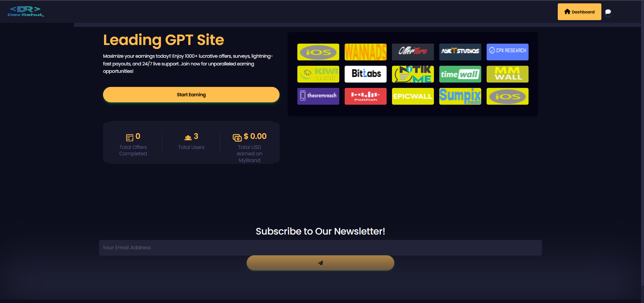Screen dimensions: 644x303
Task: Open the OfferToro offerwall tile
Action: pos(413,52)
